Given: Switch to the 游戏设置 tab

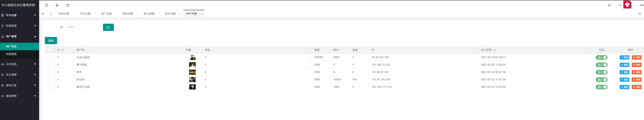Looking at the screenshot, I should [x=128, y=14].
